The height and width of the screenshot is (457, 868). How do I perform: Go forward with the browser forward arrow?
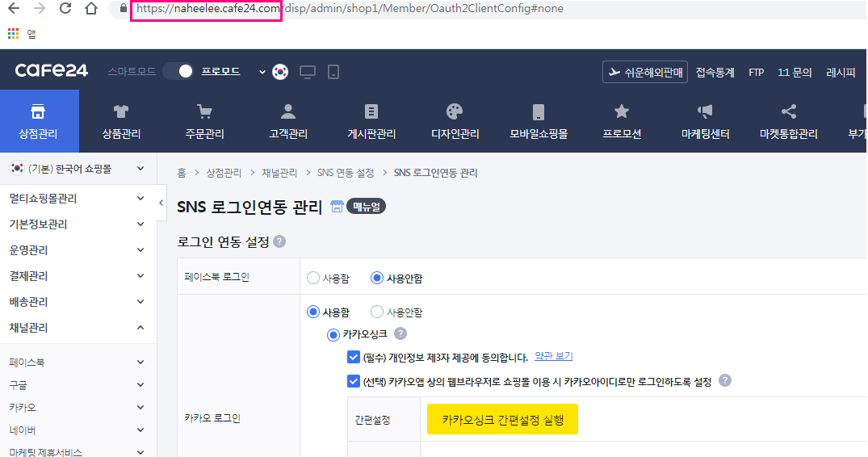pyautogui.click(x=40, y=8)
